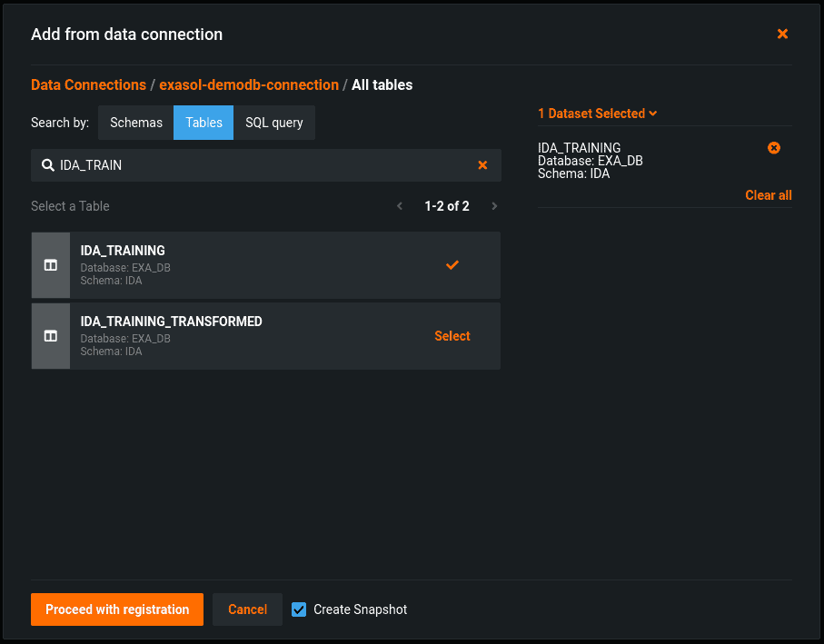Switch search to Schemas tab
The width and height of the screenshot is (824, 644).
click(136, 123)
